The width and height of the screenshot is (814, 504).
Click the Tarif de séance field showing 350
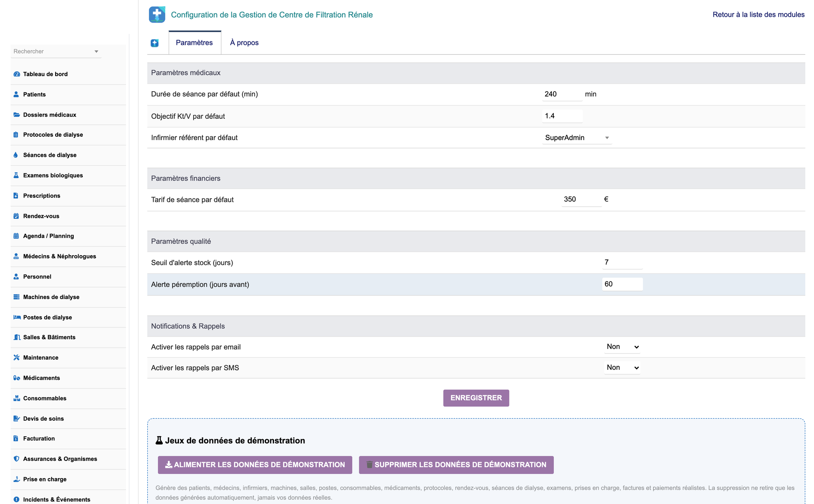[x=581, y=200]
